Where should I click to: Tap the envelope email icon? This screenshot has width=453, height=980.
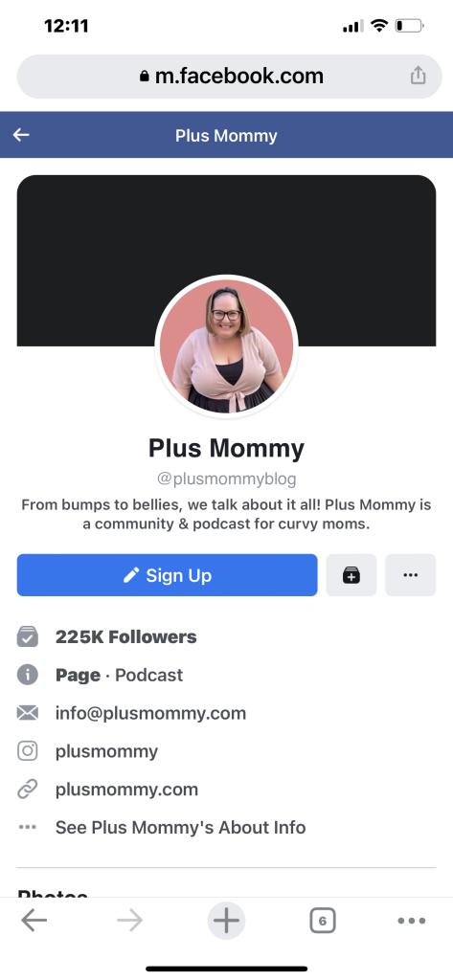[x=28, y=713]
